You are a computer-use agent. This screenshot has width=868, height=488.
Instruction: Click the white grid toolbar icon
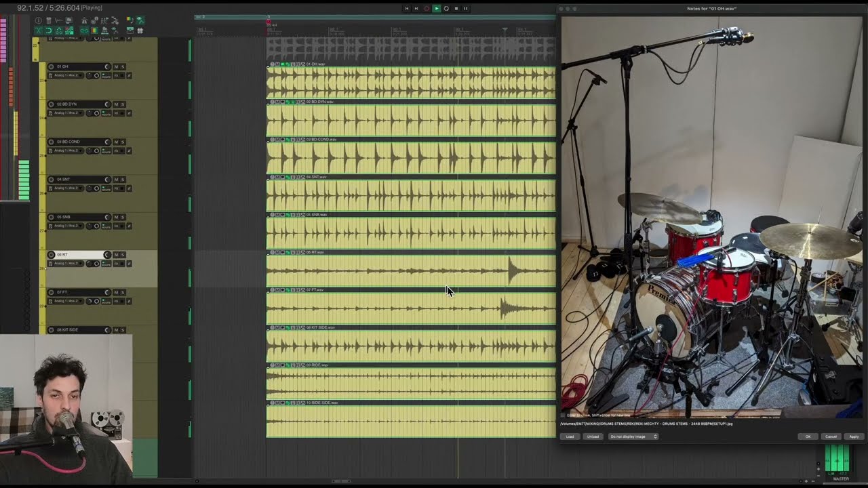140,30
